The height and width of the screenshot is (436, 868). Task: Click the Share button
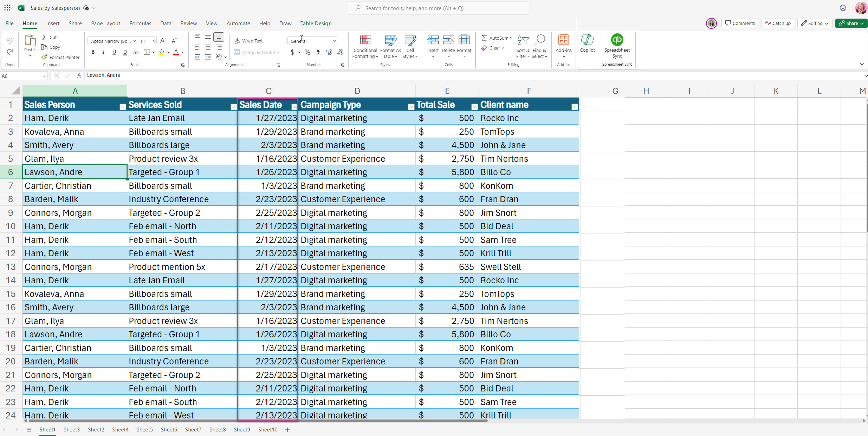pyautogui.click(x=851, y=23)
